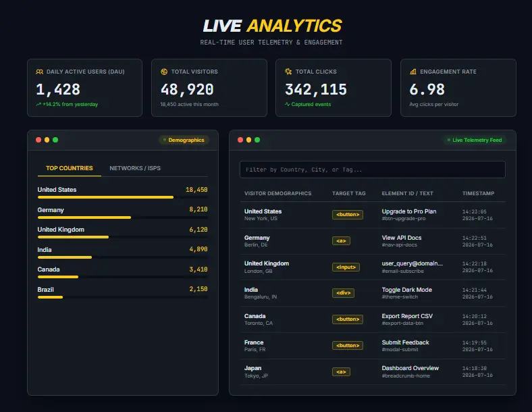The width and height of the screenshot is (532, 412).
Task: Click the Engagement Rate bar chart icon
Action: pyautogui.click(x=413, y=72)
